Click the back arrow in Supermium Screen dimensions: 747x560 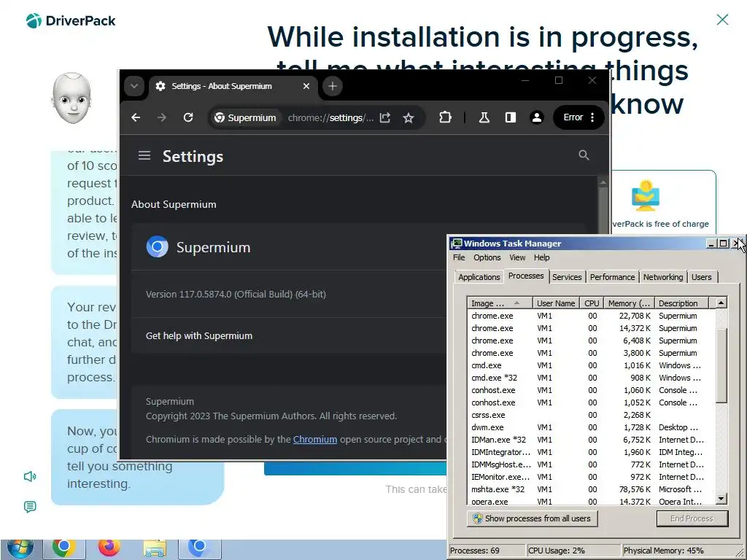pyautogui.click(x=136, y=117)
